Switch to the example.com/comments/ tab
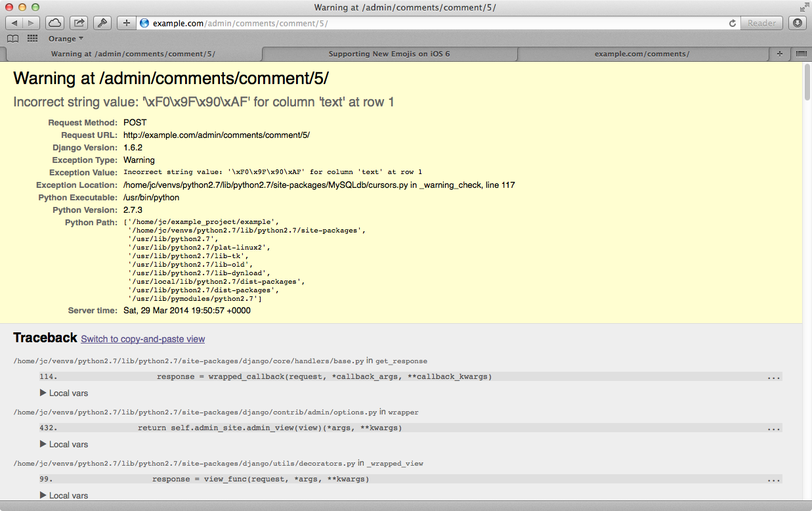Screen dimensions: 812x511 click(642, 54)
